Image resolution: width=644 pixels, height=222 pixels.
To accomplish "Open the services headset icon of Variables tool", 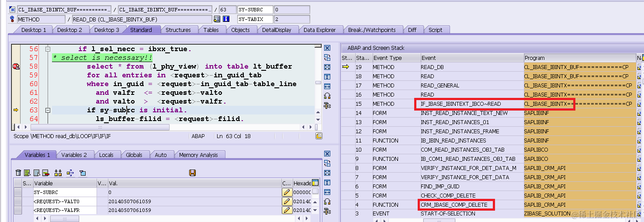I will [x=327, y=202].
